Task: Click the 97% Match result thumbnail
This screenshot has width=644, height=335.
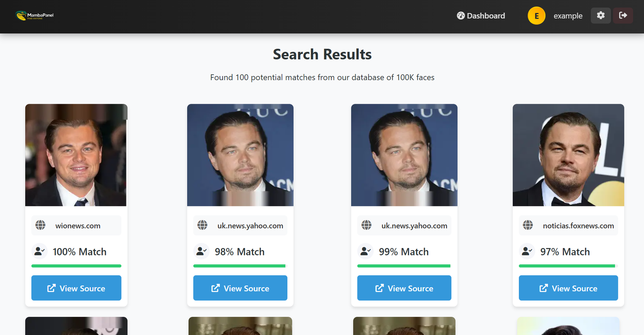Action: click(x=568, y=155)
